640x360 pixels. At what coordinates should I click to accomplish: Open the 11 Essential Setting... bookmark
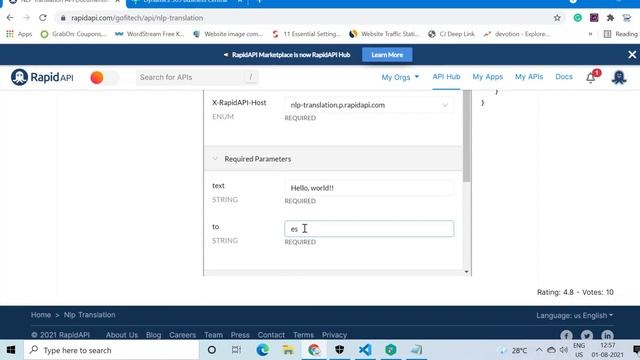[306, 34]
